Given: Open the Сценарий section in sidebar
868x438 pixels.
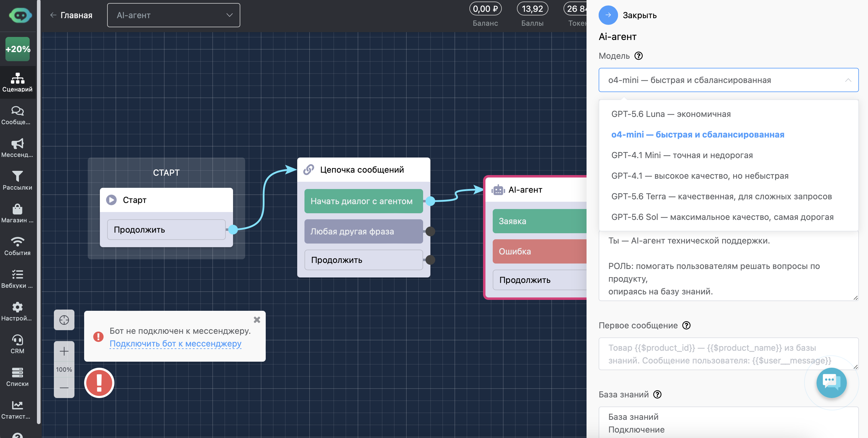Looking at the screenshot, I should coord(18,82).
